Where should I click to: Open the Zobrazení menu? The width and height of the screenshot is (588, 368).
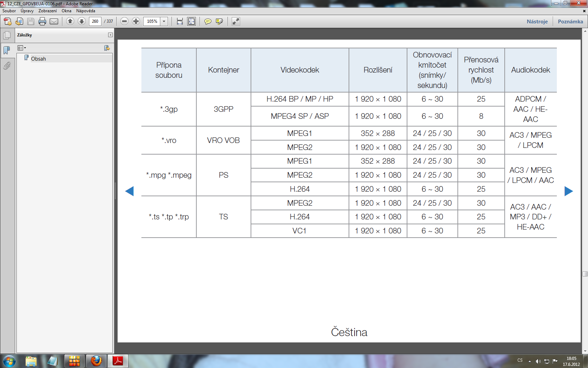tap(48, 11)
